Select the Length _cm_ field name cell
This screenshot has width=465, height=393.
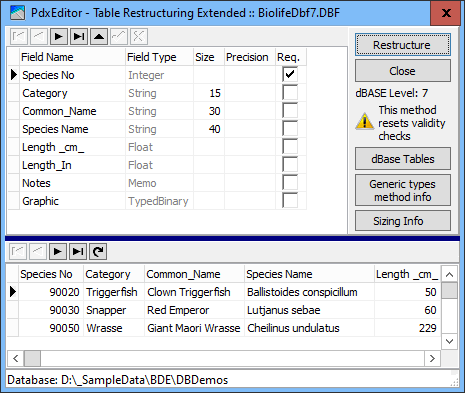72,147
